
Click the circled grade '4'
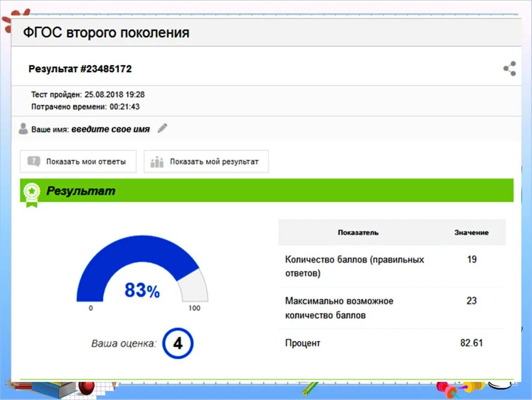click(178, 344)
